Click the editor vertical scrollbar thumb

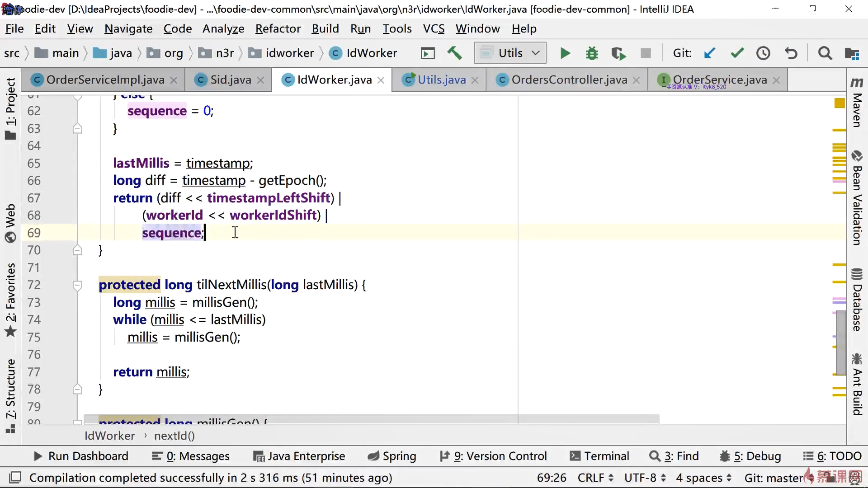840,343
